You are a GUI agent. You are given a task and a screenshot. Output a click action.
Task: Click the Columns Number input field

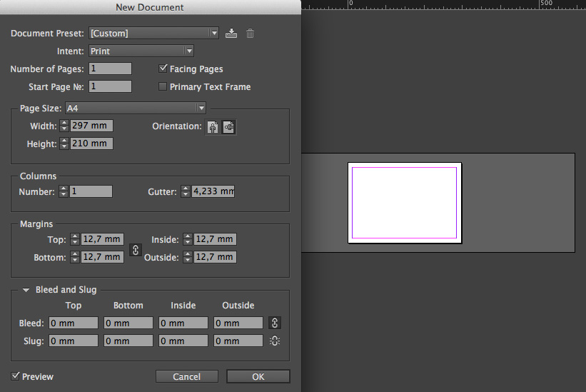click(x=91, y=191)
